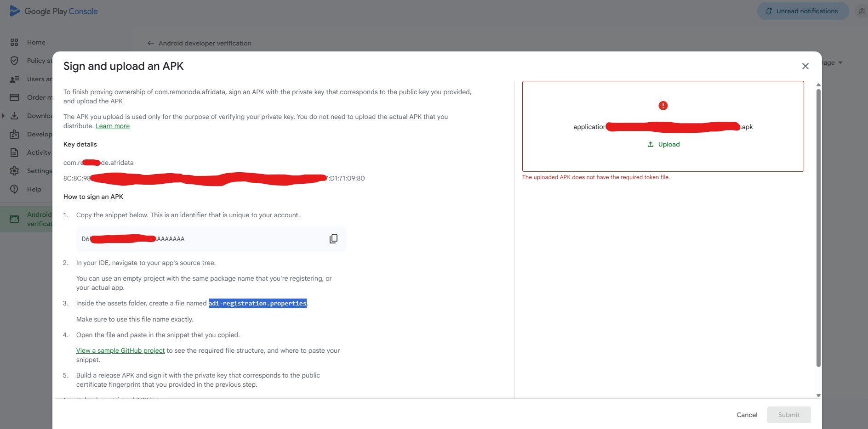Viewport: 868px width, 429px height.
Task: Click the dialog vertical scrollbar
Action: (x=818, y=228)
